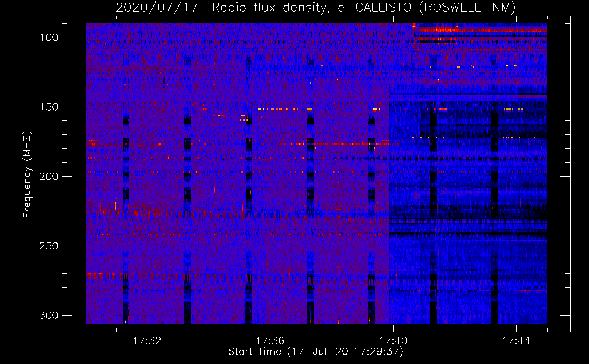Click the 150 frequency tick label
Viewport: 589px width, 364px height.
point(49,107)
